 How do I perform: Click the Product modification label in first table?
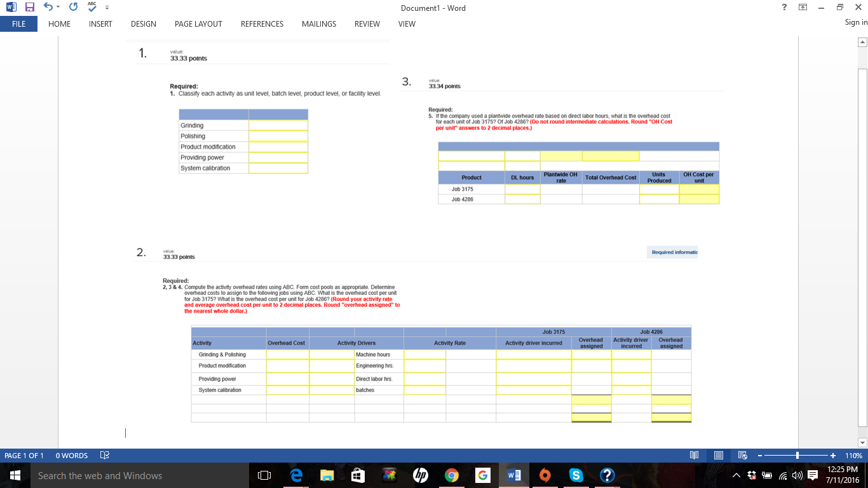[x=208, y=147]
